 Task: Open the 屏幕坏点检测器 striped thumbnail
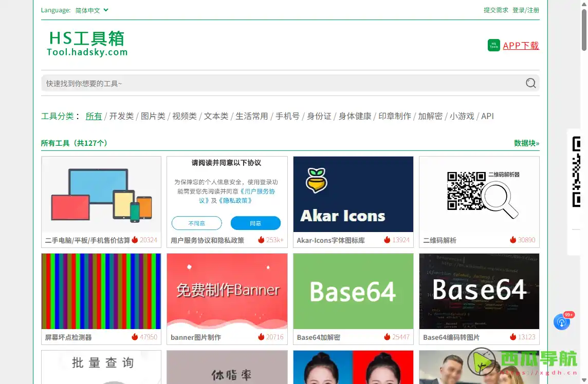point(101,292)
